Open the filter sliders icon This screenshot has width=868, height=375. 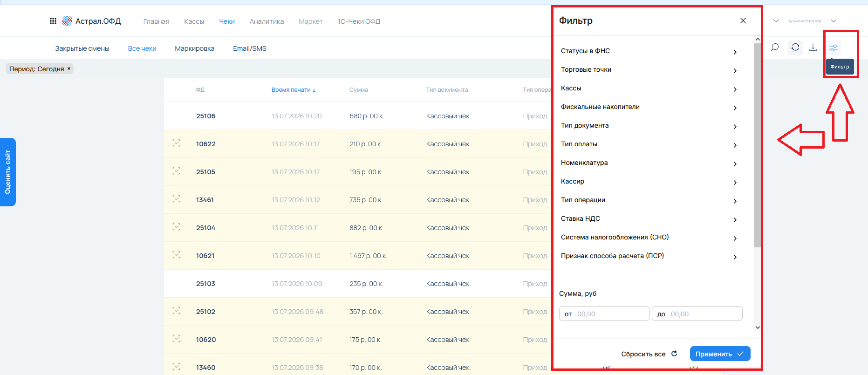pyautogui.click(x=834, y=48)
